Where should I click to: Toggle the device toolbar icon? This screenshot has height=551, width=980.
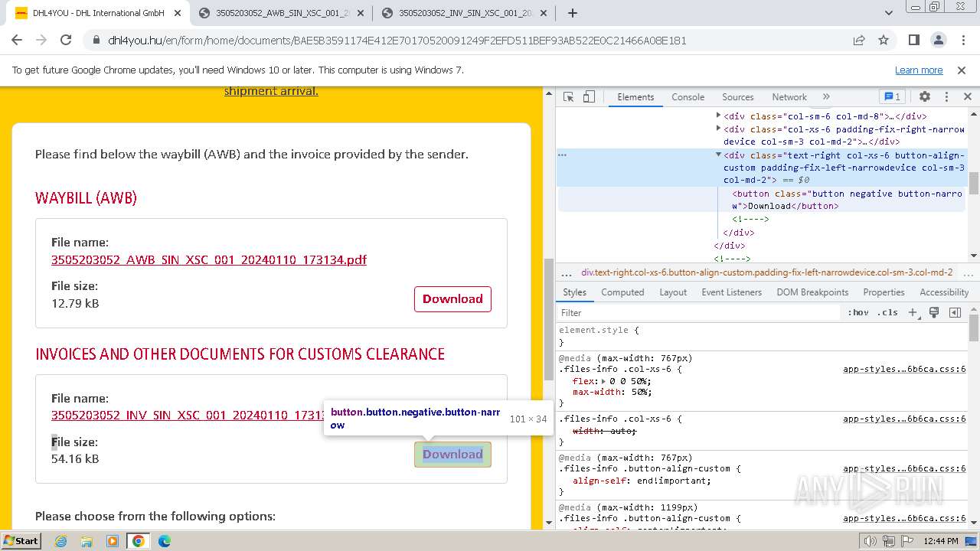pos(589,97)
